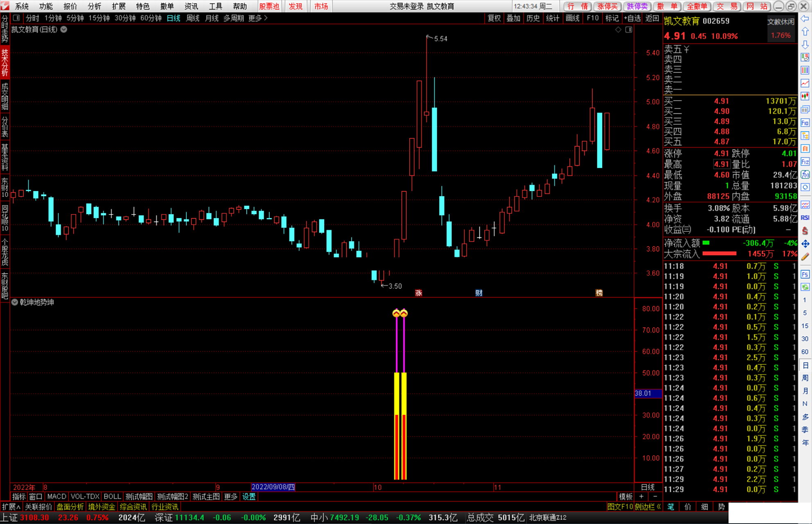Click the RSI indicator icon
812x524 pixels.
pos(805,218)
